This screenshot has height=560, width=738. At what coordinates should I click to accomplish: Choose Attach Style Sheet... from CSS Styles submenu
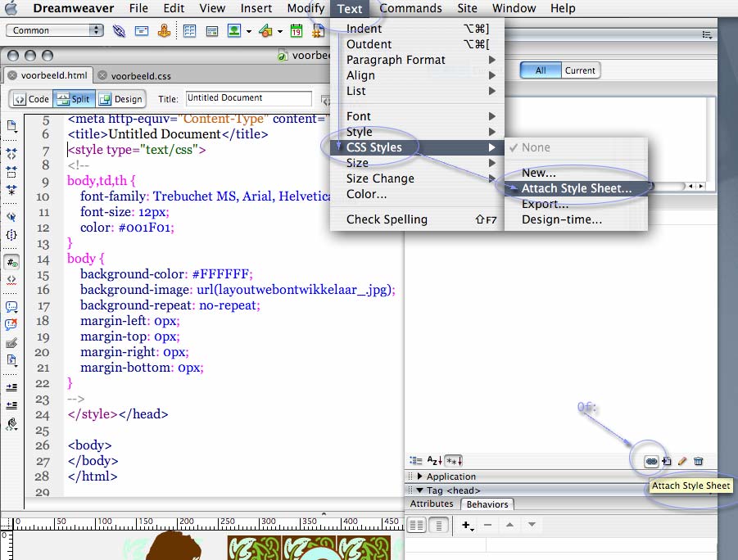coord(576,188)
